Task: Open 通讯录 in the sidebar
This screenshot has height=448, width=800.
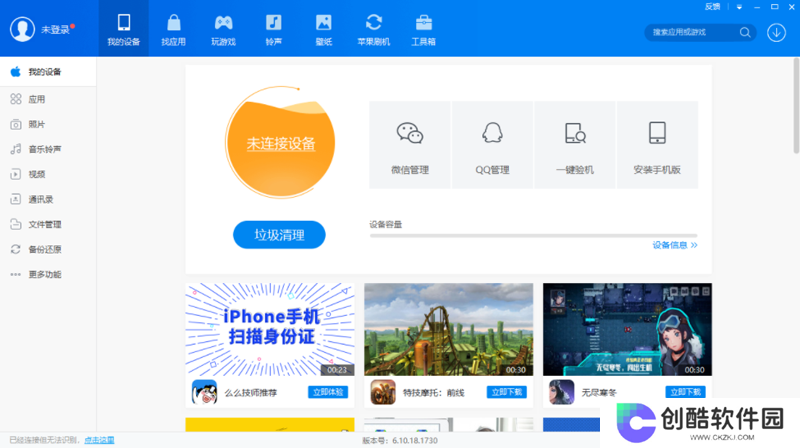Action: tap(48, 199)
